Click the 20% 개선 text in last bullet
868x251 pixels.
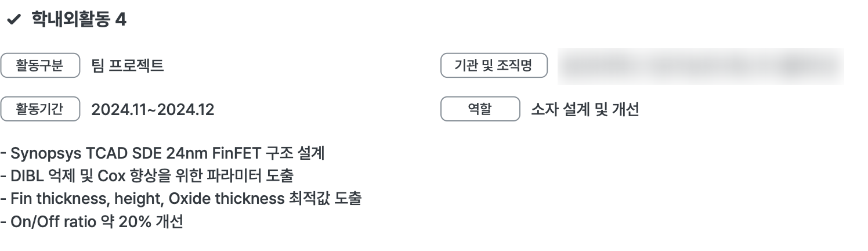point(151,221)
